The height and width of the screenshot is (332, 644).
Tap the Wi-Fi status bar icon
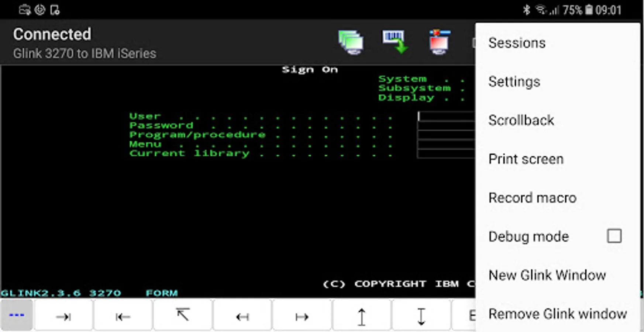click(541, 10)
